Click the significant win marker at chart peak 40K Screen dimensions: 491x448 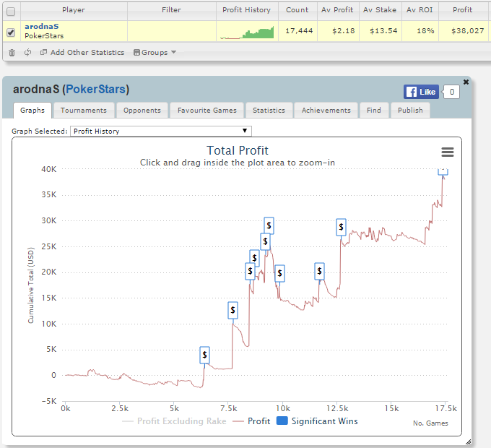[443, 171]
